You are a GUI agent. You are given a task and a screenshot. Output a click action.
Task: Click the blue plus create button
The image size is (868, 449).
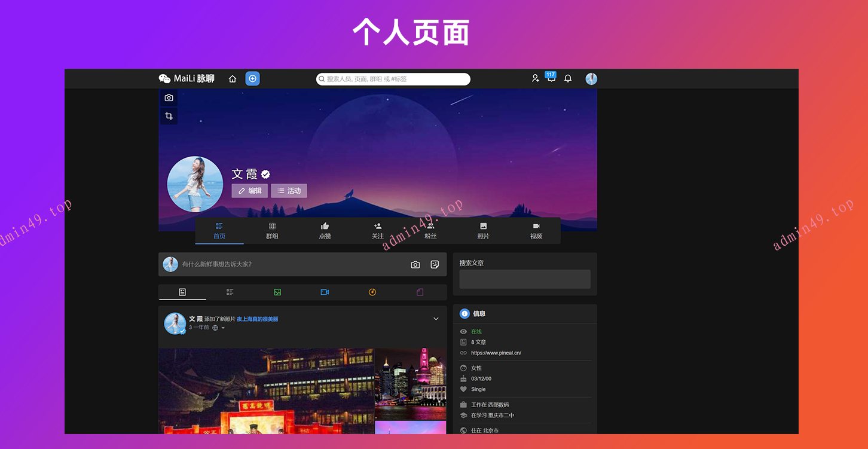[252, 79]
